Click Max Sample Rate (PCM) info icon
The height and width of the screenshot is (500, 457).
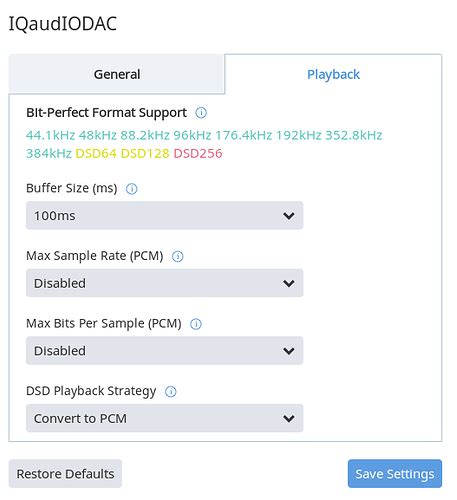click(x=177, y=256)
